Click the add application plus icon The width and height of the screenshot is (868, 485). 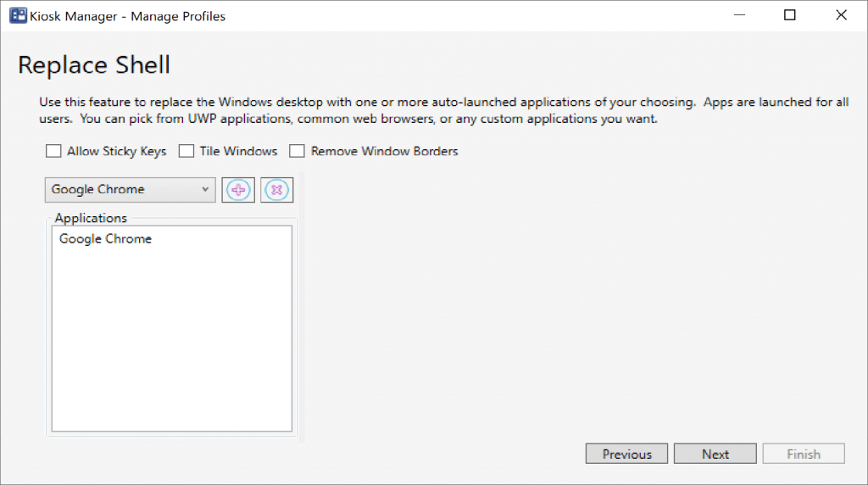pos(238,190)
